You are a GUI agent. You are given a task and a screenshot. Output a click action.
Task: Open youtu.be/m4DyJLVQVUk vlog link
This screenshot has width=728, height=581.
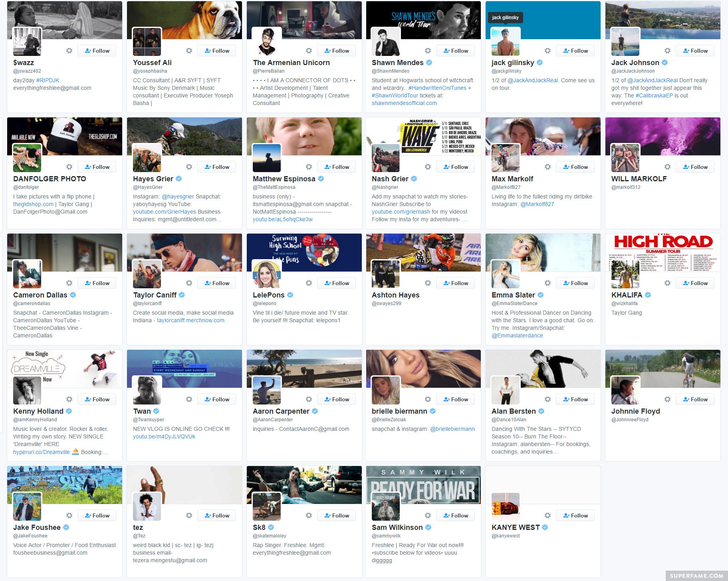(x=164, y=436)
